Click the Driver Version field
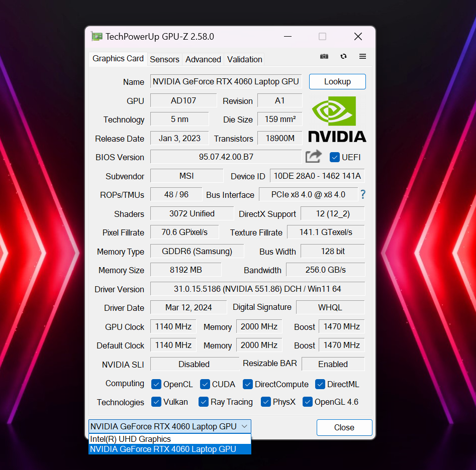The width and height of the screenshot is (476, 470). pyautogui.click(x=257, y=289)
